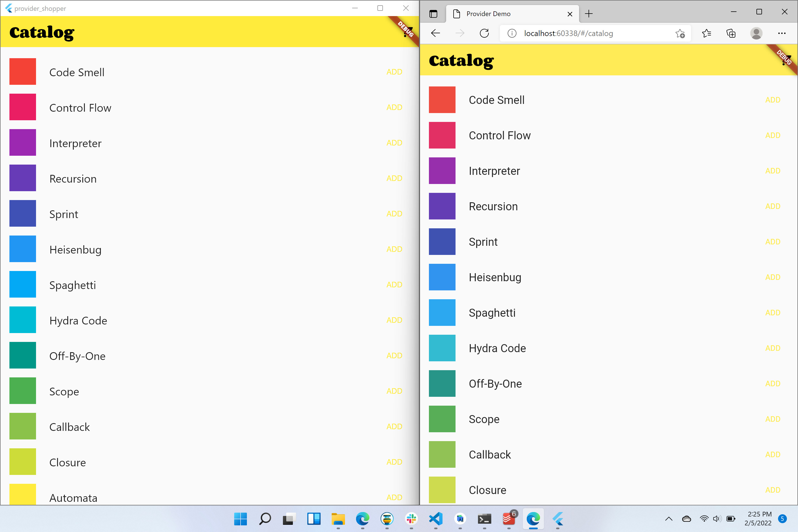Add Code Smell in desktop app
Image resolution: width=798 pixels, height=532 pixels.
[x=394, y=72]
